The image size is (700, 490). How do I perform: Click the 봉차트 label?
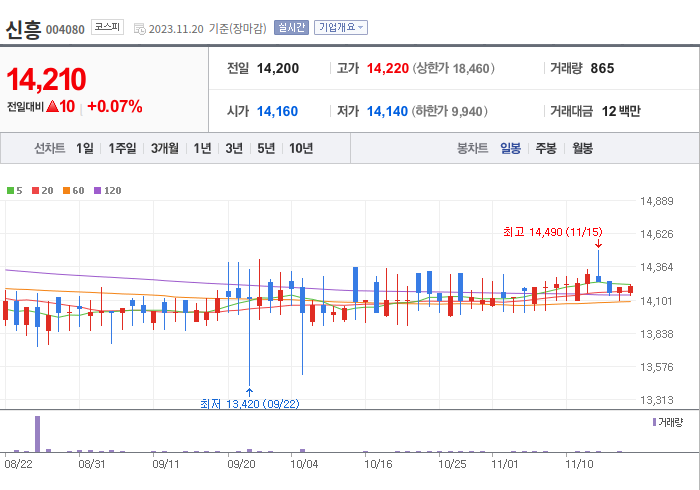(x=472, y=148)
